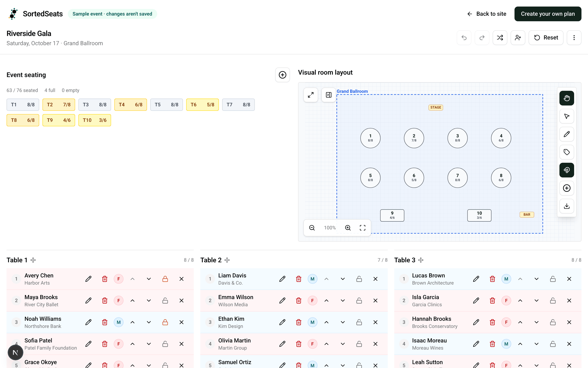Click the add guest icon
The image size is (588, 368).
coord(518,37)
